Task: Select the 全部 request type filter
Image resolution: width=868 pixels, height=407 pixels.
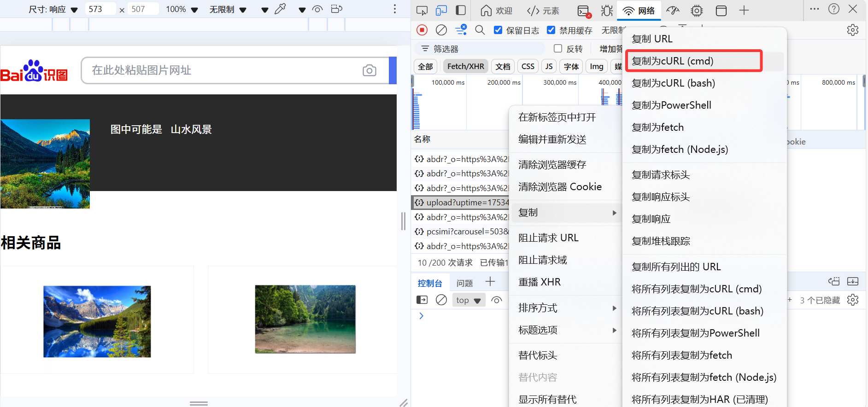Action: (x=425, y=66)
